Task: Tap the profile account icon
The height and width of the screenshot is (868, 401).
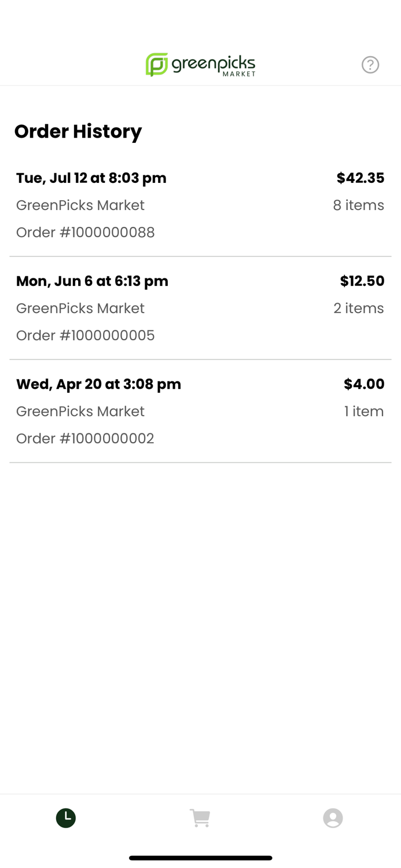Action: coord(333,818)
